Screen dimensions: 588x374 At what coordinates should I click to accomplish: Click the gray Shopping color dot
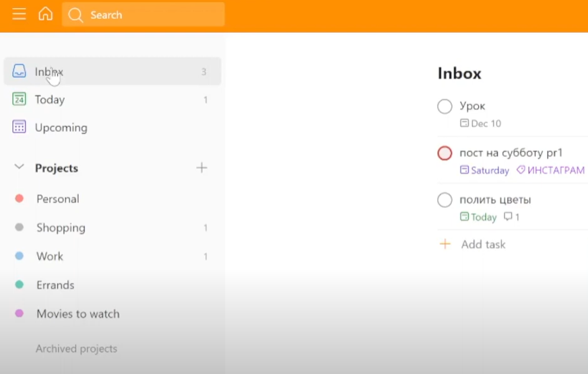point(19,227)
